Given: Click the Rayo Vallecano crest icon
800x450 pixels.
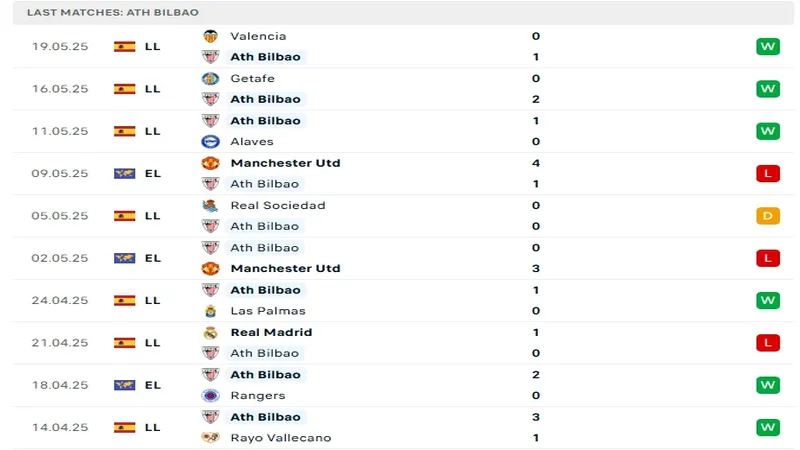Looking at the screenshot, I should pos(210,438).
